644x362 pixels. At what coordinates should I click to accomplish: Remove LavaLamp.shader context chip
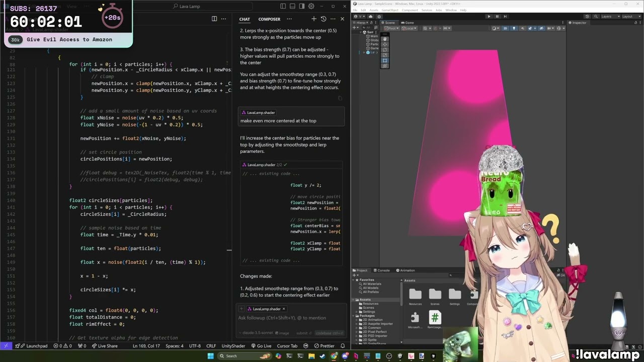pyautogui.click(x=284, y=309)
